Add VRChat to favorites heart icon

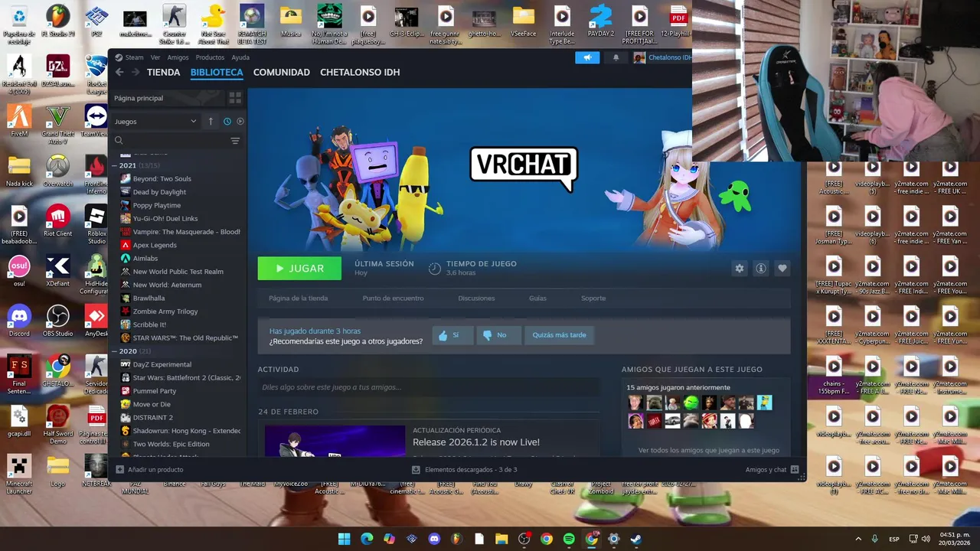pos(782,269)
